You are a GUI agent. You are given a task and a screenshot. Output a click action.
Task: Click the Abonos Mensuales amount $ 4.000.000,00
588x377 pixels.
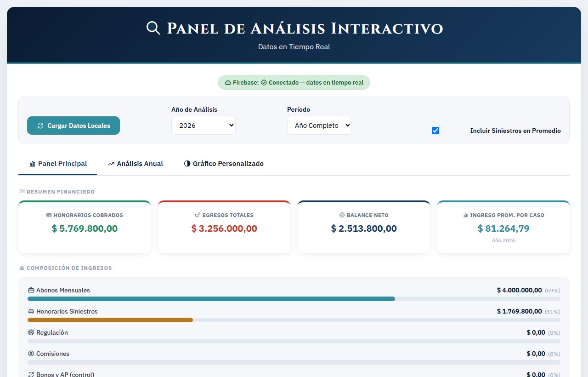pyautogui.click(x=520, y=290)
